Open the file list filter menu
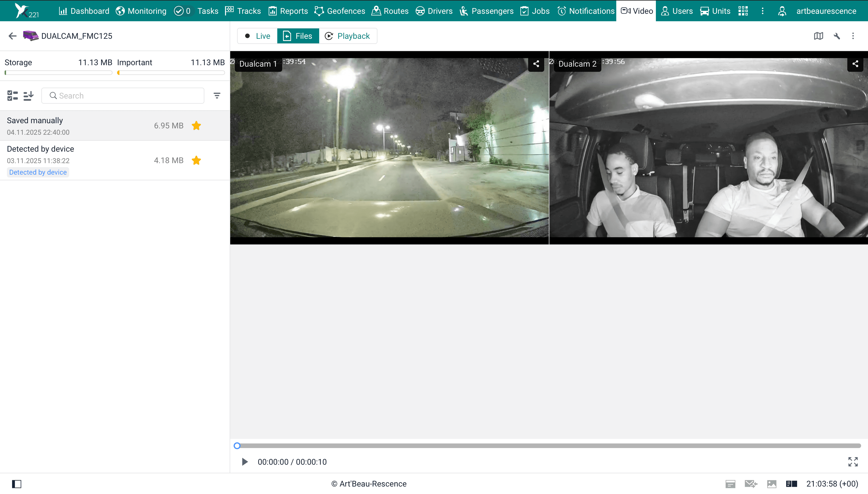 click(x=217, y=96)
